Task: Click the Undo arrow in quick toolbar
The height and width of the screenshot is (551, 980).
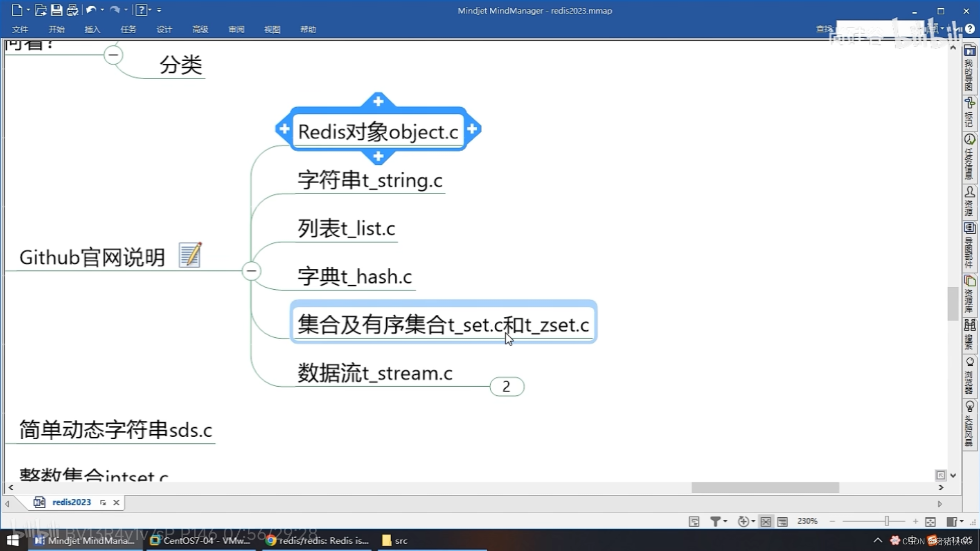Action: [x=91, y=10]
